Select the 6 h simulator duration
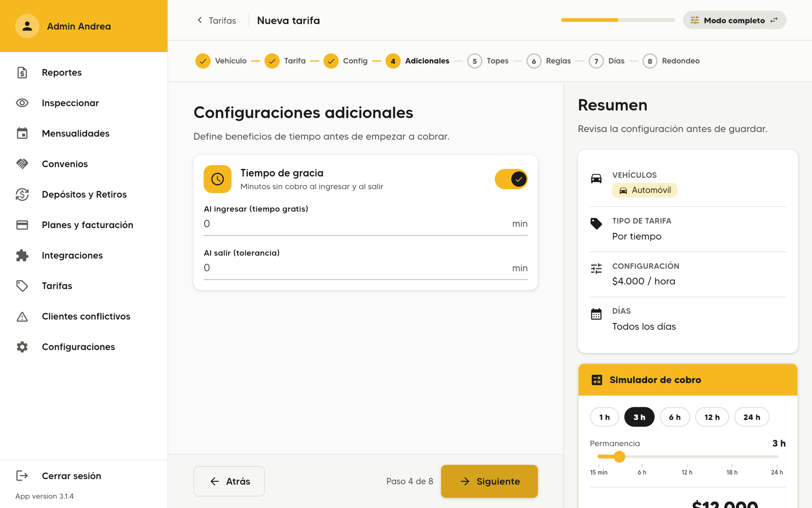The width and height of the screenshot is (812, 508). tap(675, 417)
